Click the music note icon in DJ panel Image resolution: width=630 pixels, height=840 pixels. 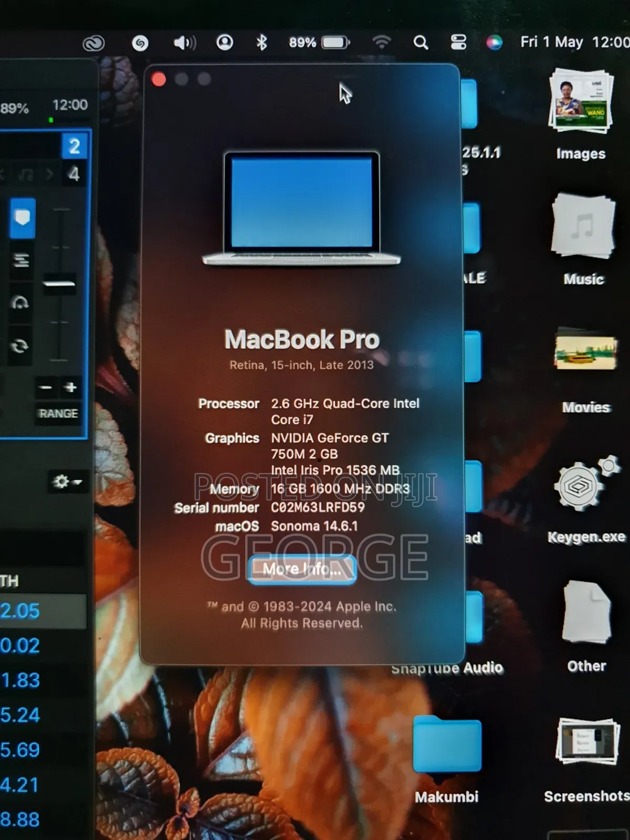point(25,174)
